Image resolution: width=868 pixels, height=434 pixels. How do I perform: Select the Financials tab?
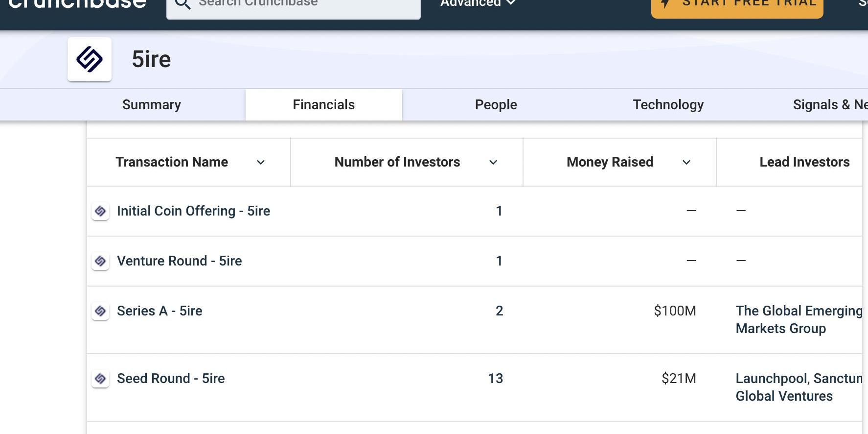324,104
